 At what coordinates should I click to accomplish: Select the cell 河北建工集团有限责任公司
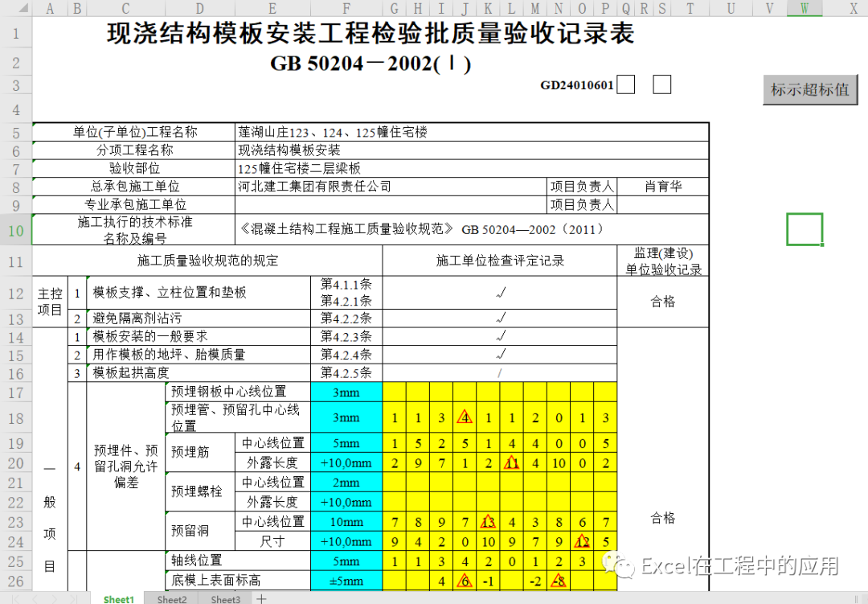point(391,187)
